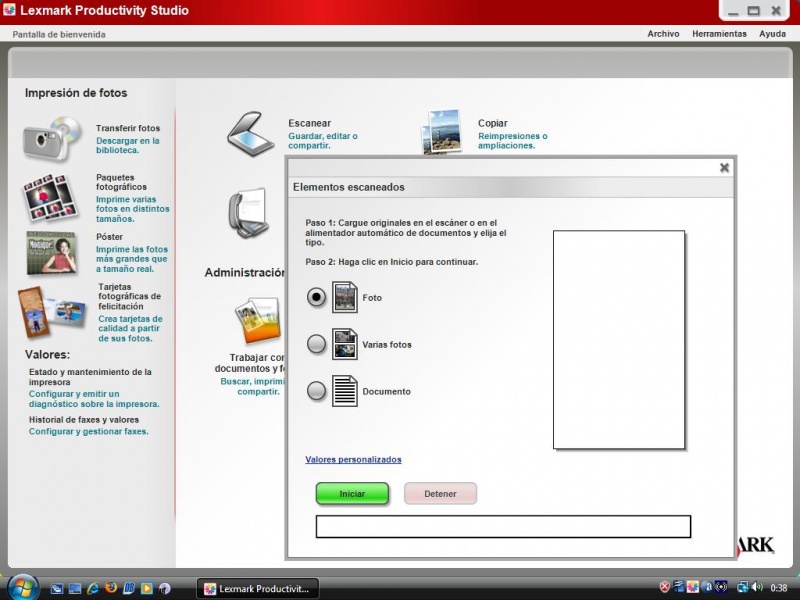Viewport: 800px width, 600px height.
Task: Open the Archivo menu
Action: [663, 33]
